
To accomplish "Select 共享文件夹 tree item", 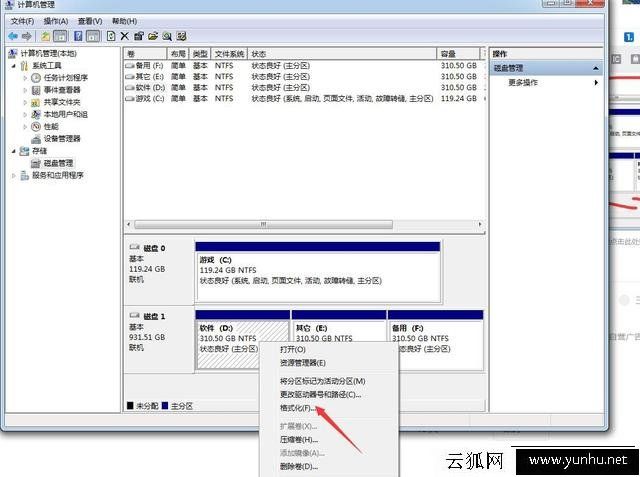I will point(62,102).
